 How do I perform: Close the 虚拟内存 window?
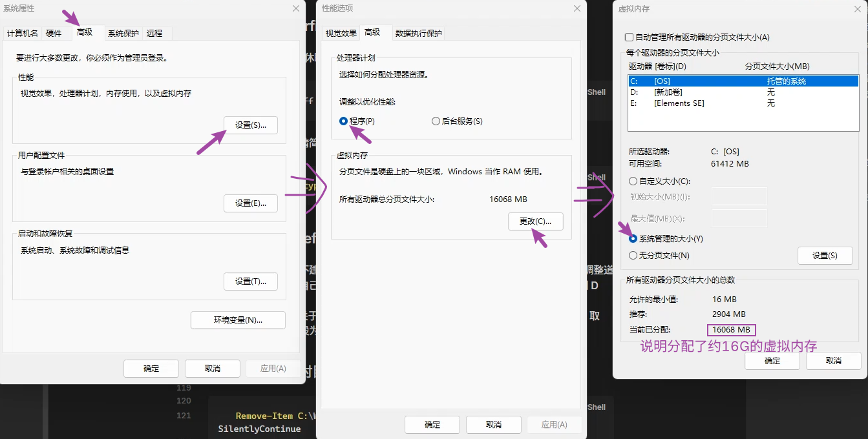click(858, 8)
